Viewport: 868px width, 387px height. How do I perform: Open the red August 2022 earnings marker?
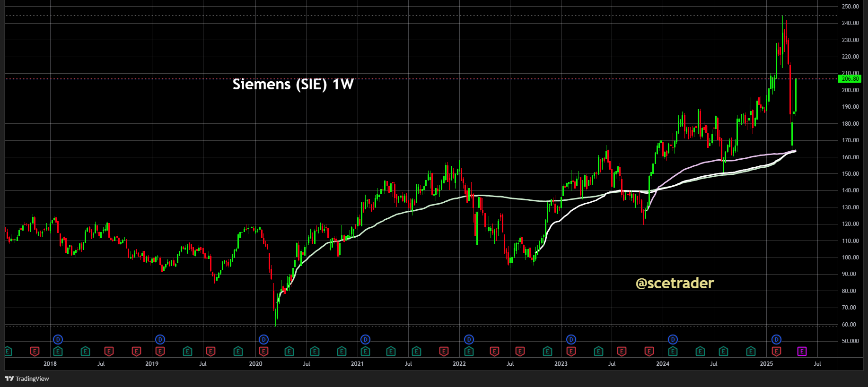[520, 351]
